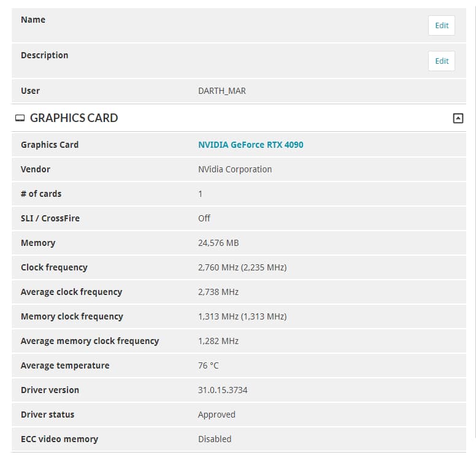Click the GRAPHICS CARD section heading

[74, 118]
